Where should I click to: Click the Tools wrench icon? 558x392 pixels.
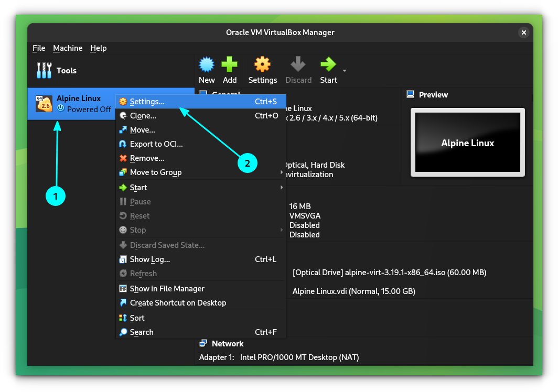tap(44, 70)
